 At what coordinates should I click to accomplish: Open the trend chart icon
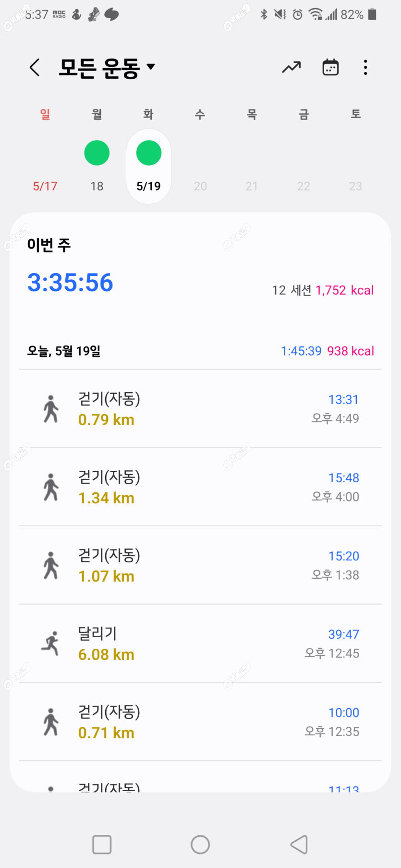[x=291, y=68]
